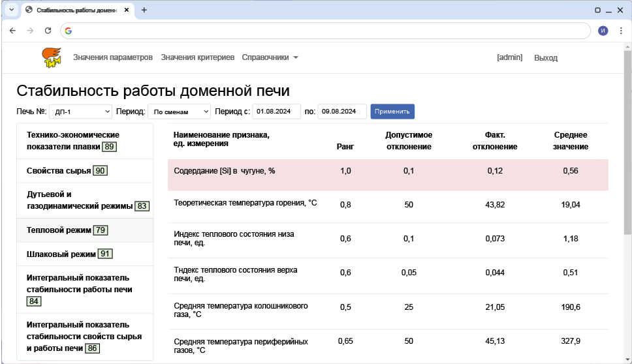Click Индекс теплового состояния низа печи
The image size is (632, 364).
(x=388, y=241)
